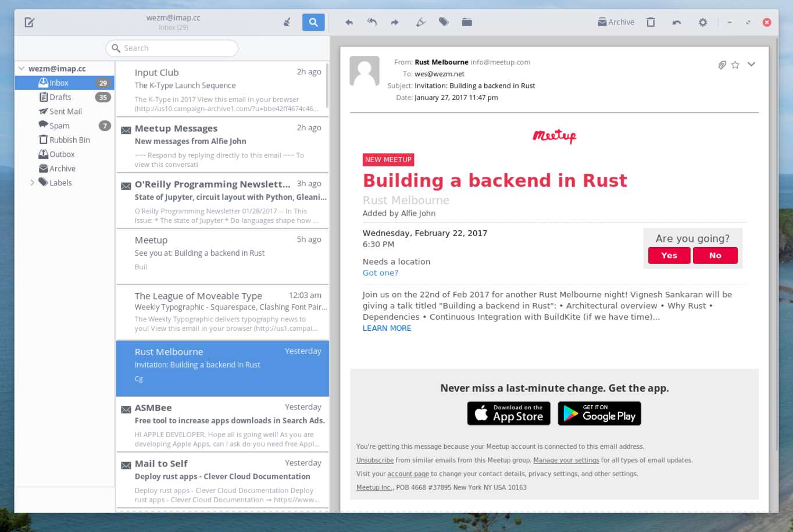The width and height of the screenshot is (793, 532).
Task: Select the Rust Melbourne conversation
Action: coord(223,369)
